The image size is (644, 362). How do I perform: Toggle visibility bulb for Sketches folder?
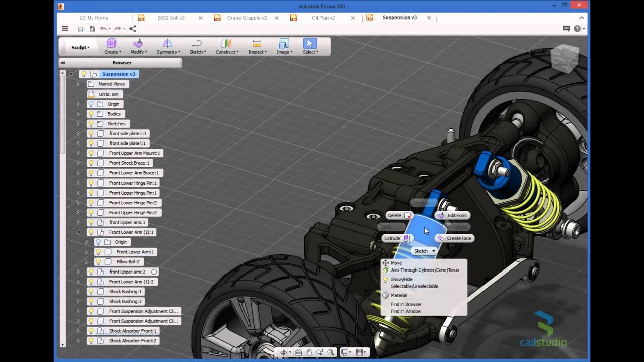click(91, 124)
